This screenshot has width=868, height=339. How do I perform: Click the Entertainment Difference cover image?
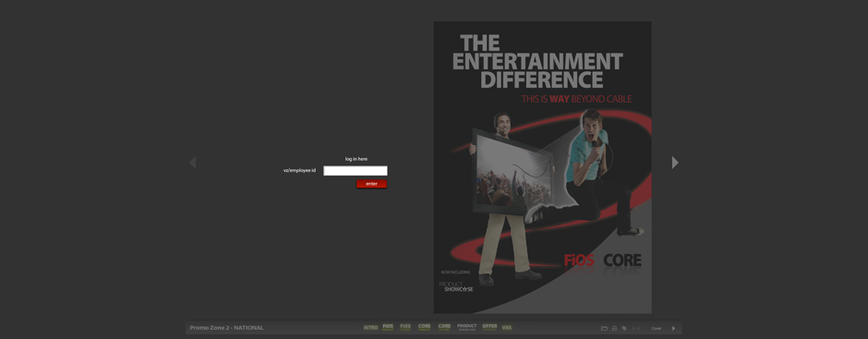coord(543,167)
